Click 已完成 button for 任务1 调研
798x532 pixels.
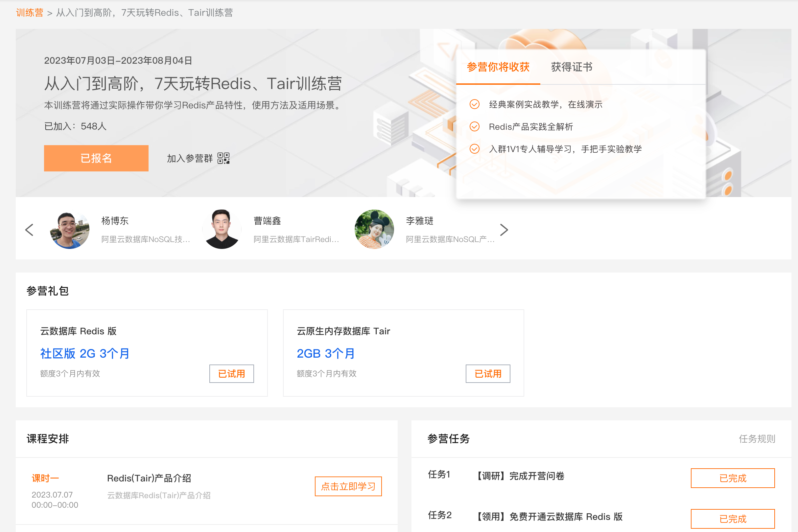click(733, 478)
